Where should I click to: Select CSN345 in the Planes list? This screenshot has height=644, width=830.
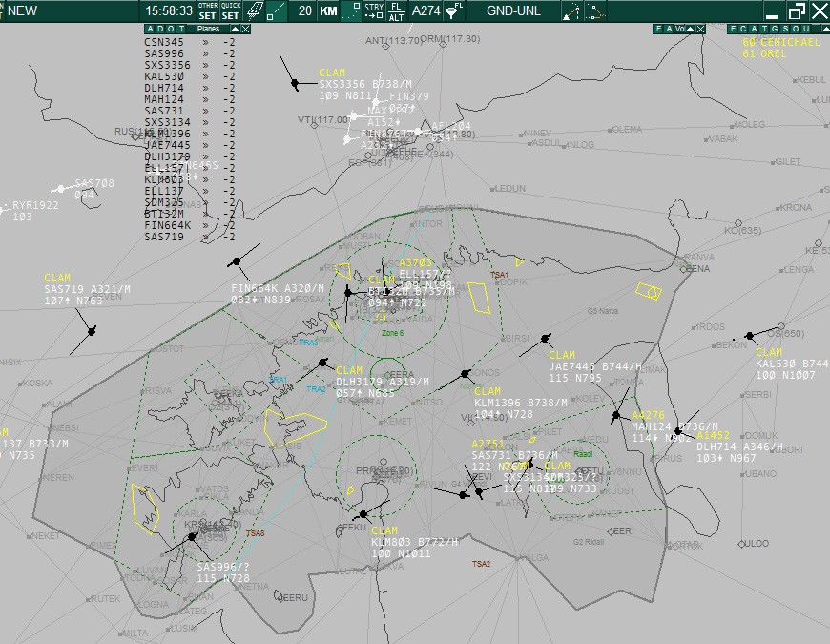click(164, 42)
